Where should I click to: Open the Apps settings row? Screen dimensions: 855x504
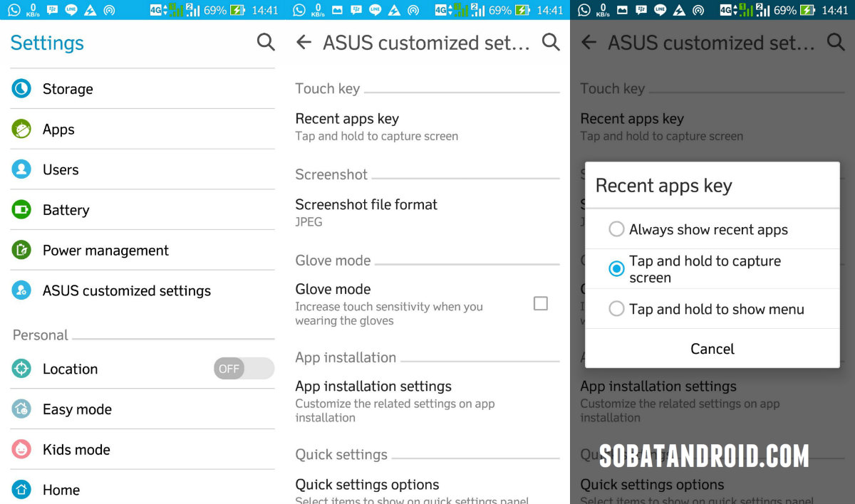point(142,129)
